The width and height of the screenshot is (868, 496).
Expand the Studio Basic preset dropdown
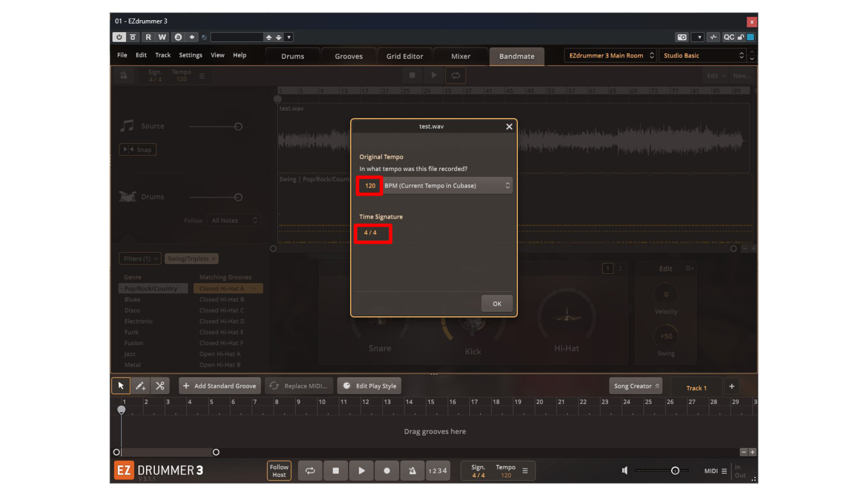pos(703,56)
